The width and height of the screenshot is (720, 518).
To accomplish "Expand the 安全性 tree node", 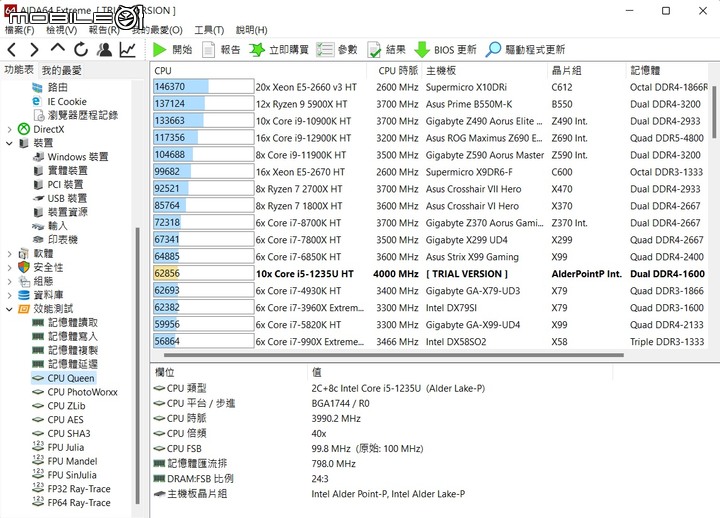I will point(10,267).
